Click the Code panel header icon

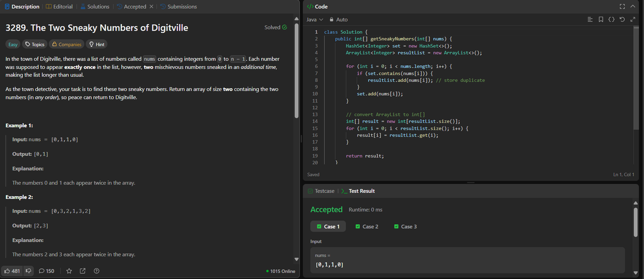[310, 6]
